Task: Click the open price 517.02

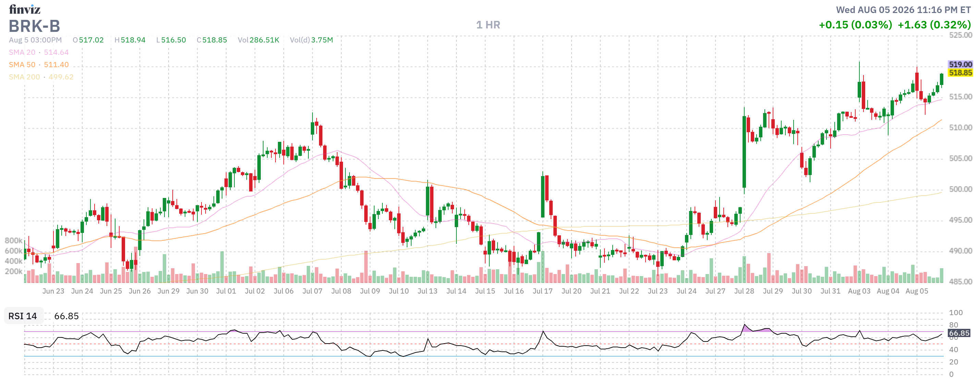Action: pos(91,40)
